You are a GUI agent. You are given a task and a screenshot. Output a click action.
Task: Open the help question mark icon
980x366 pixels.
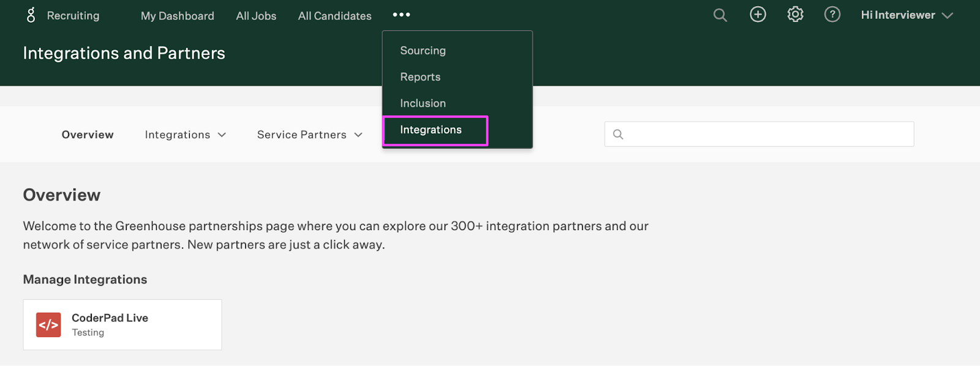coord(832,15)
